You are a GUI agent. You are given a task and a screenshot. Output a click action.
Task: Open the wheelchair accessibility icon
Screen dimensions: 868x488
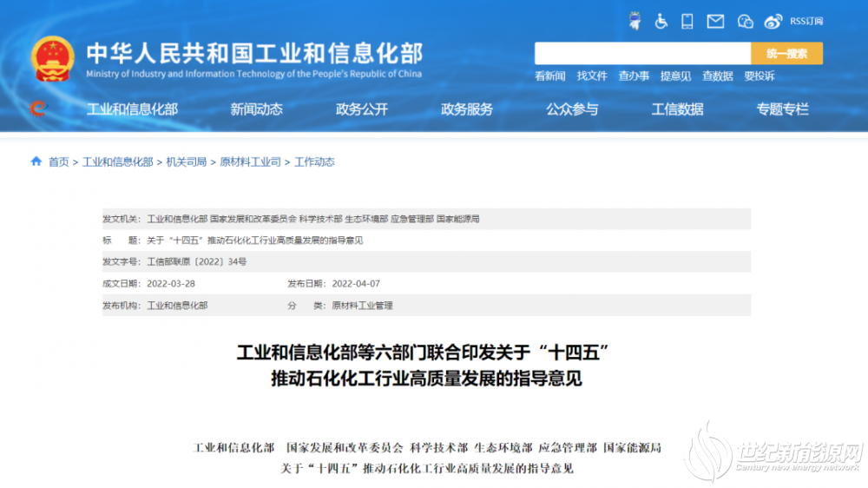coord(661,21)
